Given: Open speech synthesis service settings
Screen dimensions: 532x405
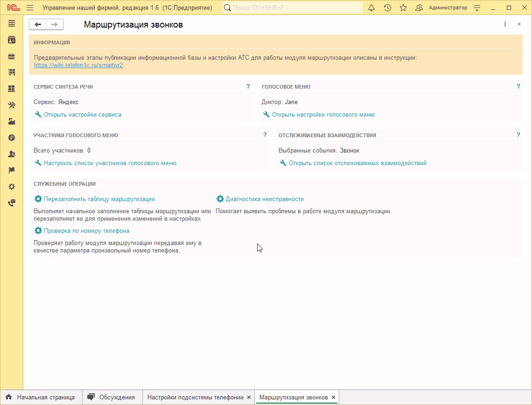Looking at the screenshot, I should (x=82, y=115).
